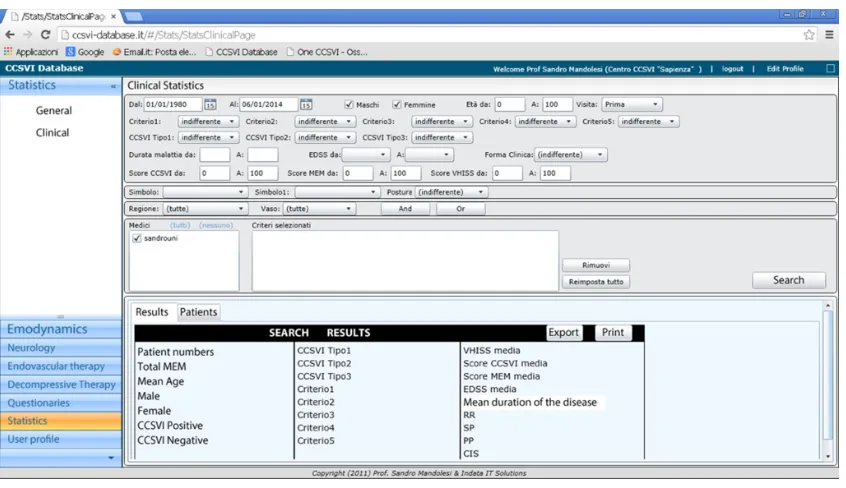Open the Google bookmark

[x=85, y=52]
